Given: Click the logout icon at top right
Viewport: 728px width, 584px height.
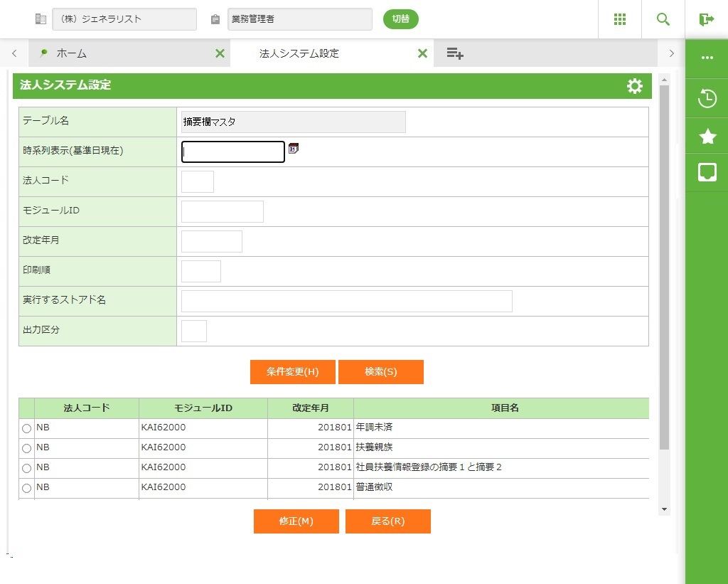Looking at the screenshot, I should [x=706, y=19].
